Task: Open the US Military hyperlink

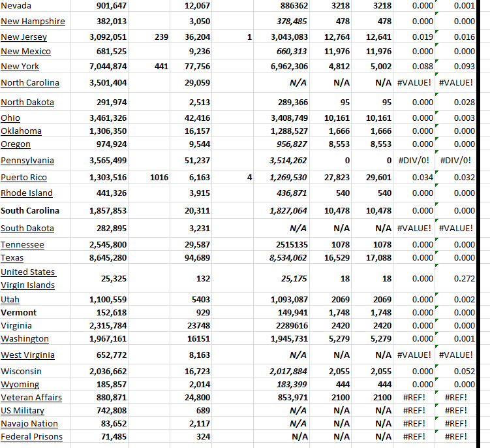Action: click(23, 411)
